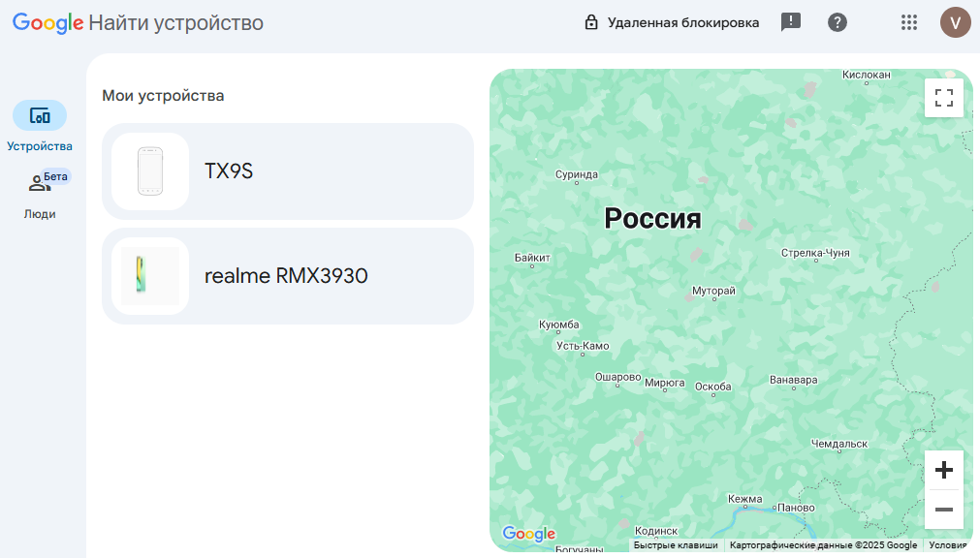Click the Ванавара map label
Viewport: 980px width, 558px height.
click(793, 380)
